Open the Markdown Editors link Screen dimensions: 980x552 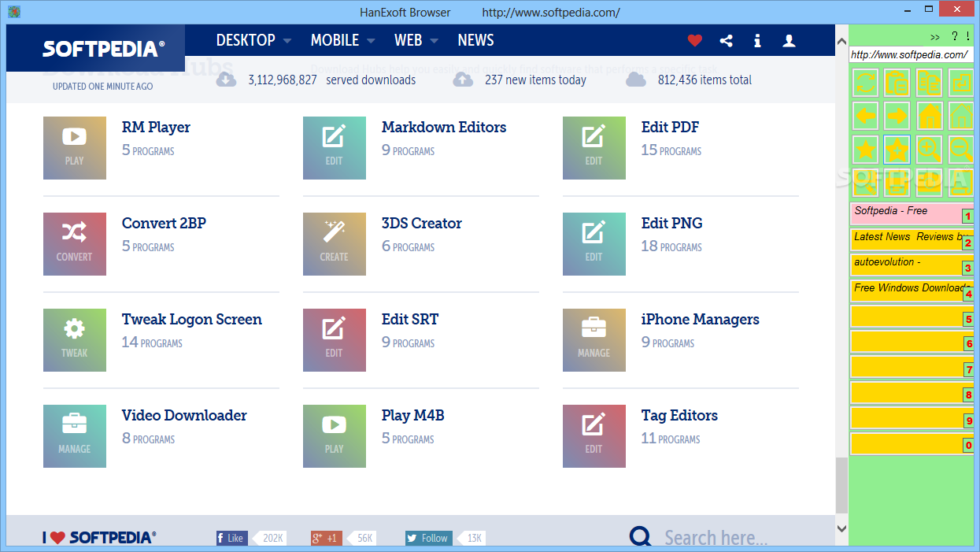coord(444,128)
